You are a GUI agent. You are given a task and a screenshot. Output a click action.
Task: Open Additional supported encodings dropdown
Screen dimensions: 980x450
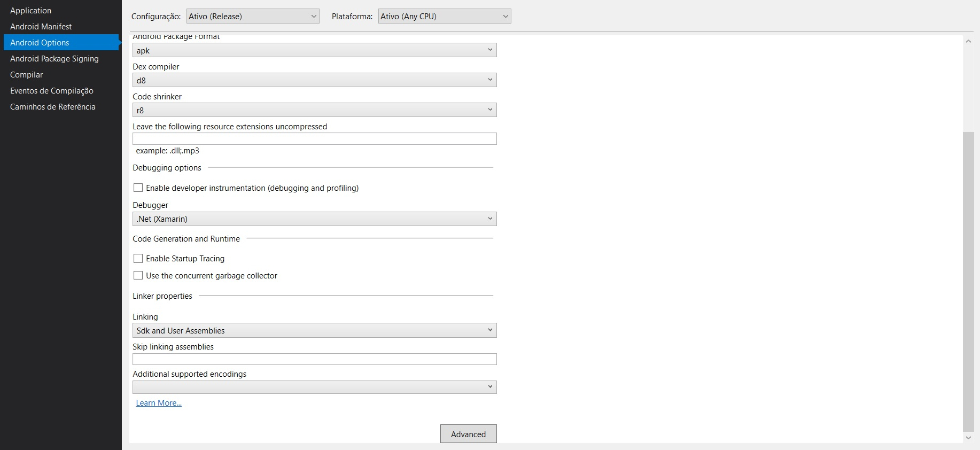(x=315, y=387)
